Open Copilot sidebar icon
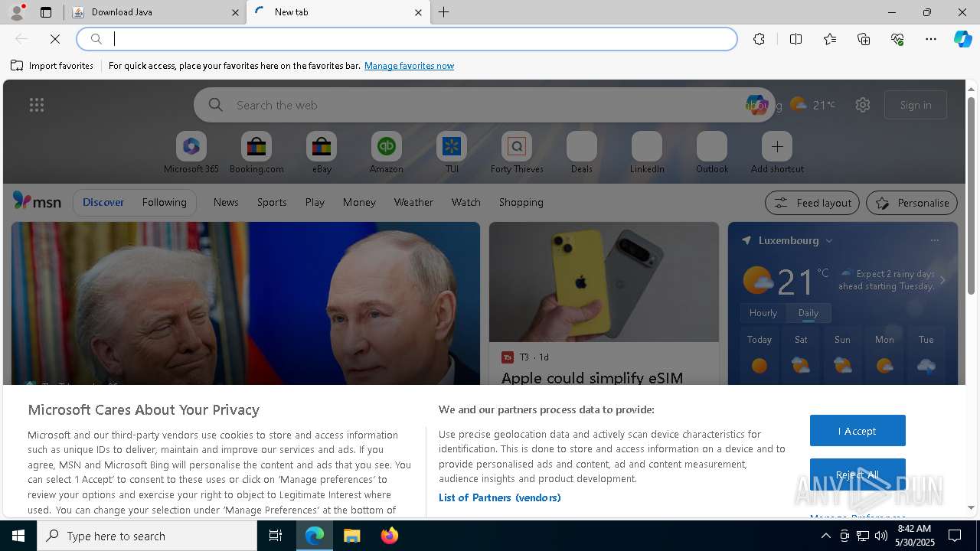 pos(962,39)
